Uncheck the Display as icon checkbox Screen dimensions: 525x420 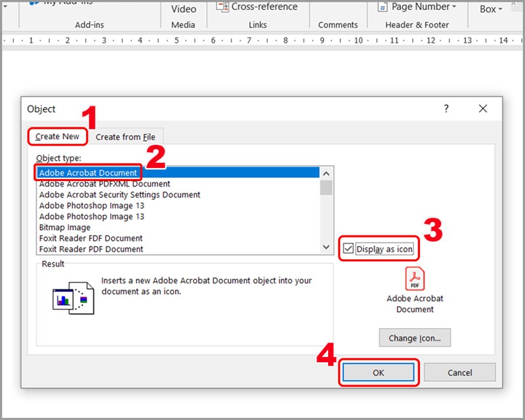pos(348,249)
